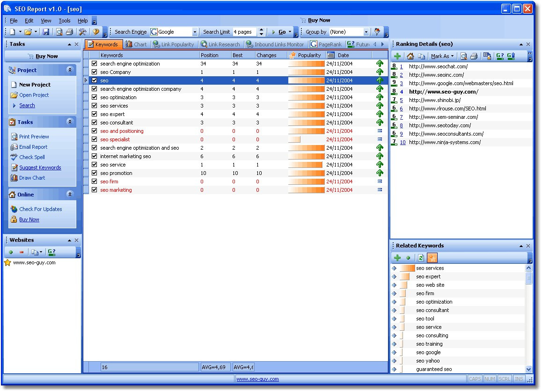Click the printer icon in main toolbar
This screenshot has width=542, height=392.
coord(69,32)
